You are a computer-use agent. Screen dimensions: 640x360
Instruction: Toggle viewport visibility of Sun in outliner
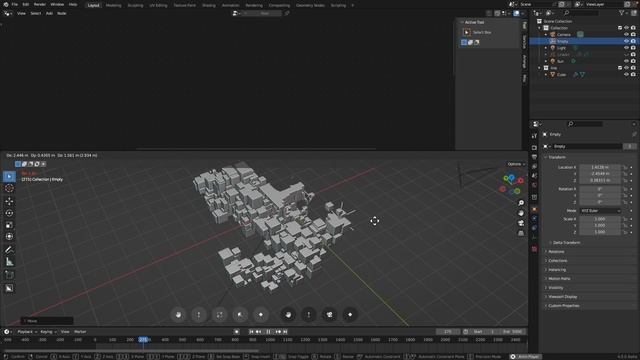pos(627,61)
